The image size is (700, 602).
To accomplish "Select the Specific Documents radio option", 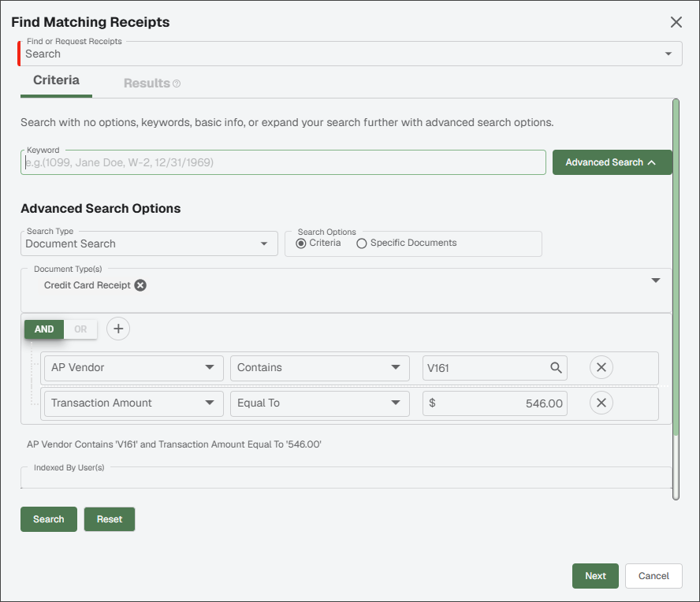I will (x=362, y=243).
